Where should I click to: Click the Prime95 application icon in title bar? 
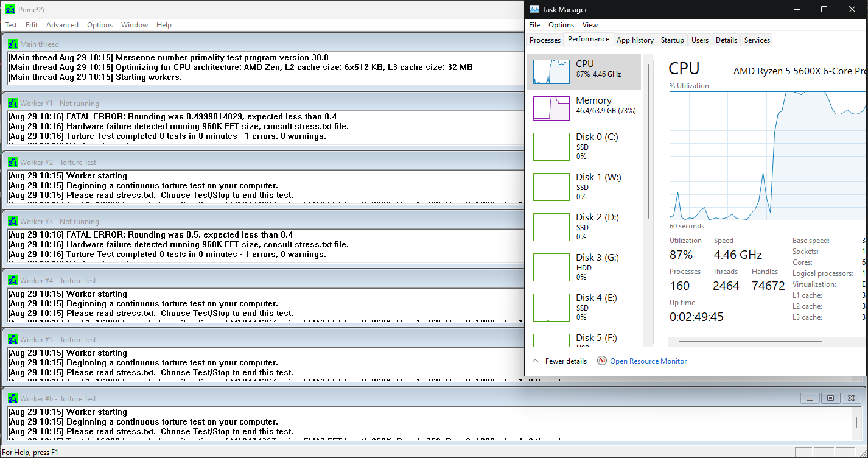tap(10, 10)
